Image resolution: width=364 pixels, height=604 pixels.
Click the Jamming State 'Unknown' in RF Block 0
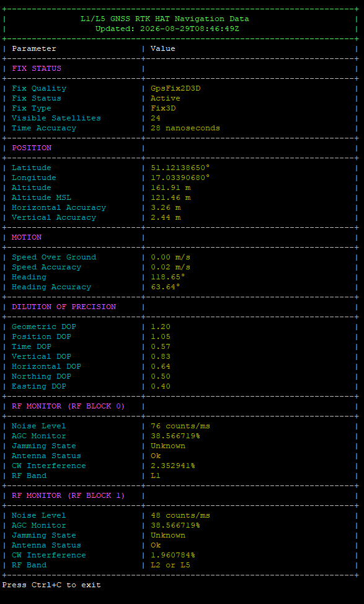168,446
